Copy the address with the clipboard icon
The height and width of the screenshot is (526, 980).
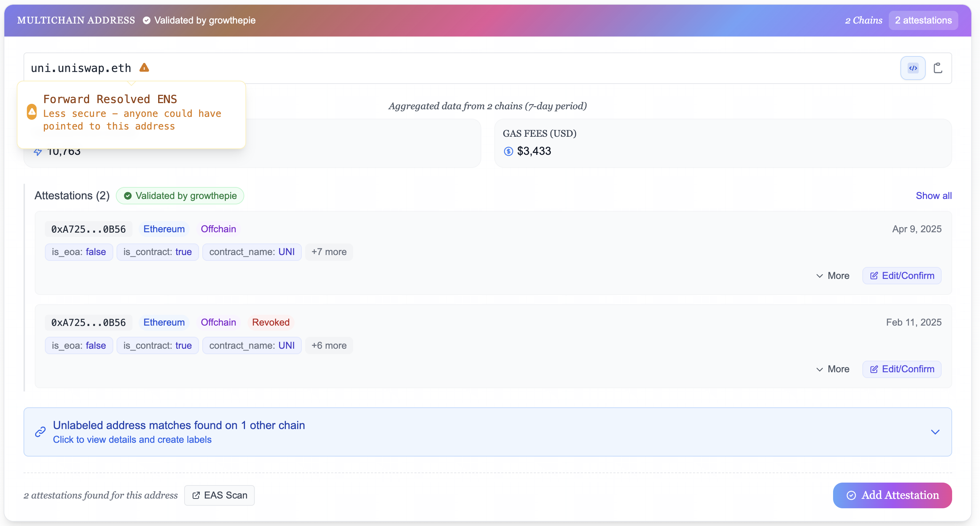(938, 68)
